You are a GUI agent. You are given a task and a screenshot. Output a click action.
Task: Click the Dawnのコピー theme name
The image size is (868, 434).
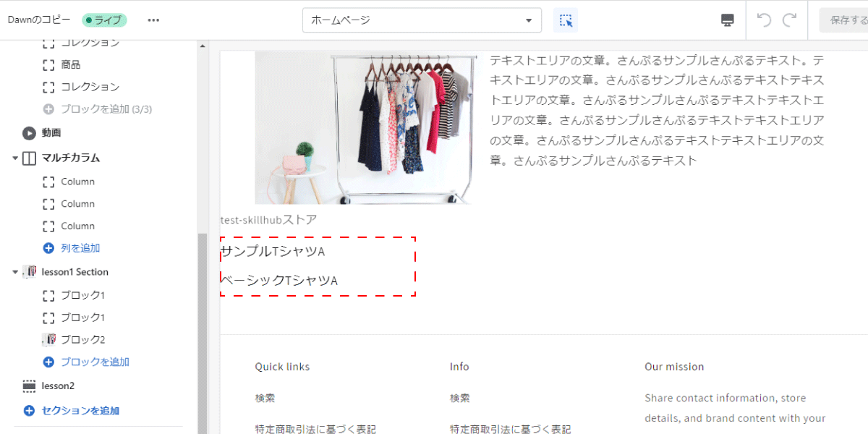[x=39, y=20]
